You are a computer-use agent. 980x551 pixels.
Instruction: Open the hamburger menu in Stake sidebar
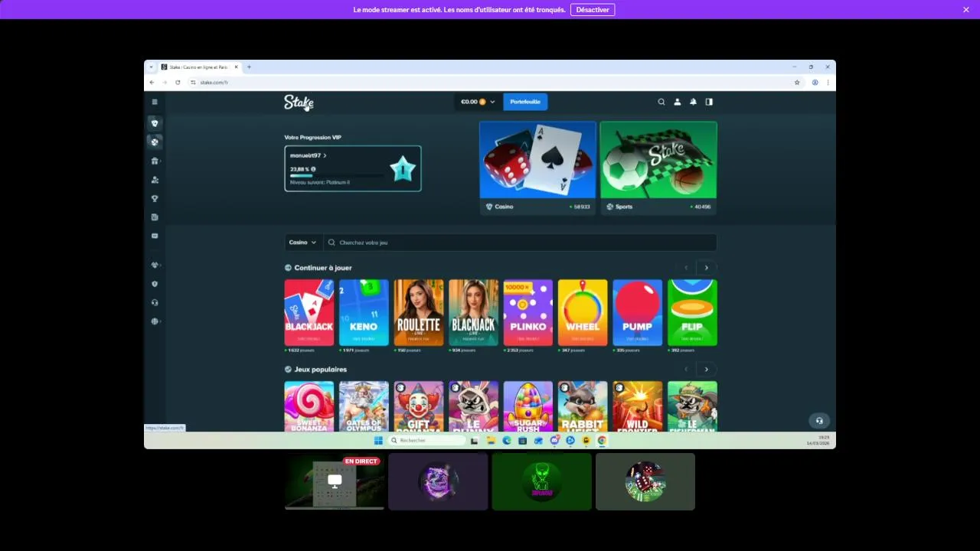155,102
